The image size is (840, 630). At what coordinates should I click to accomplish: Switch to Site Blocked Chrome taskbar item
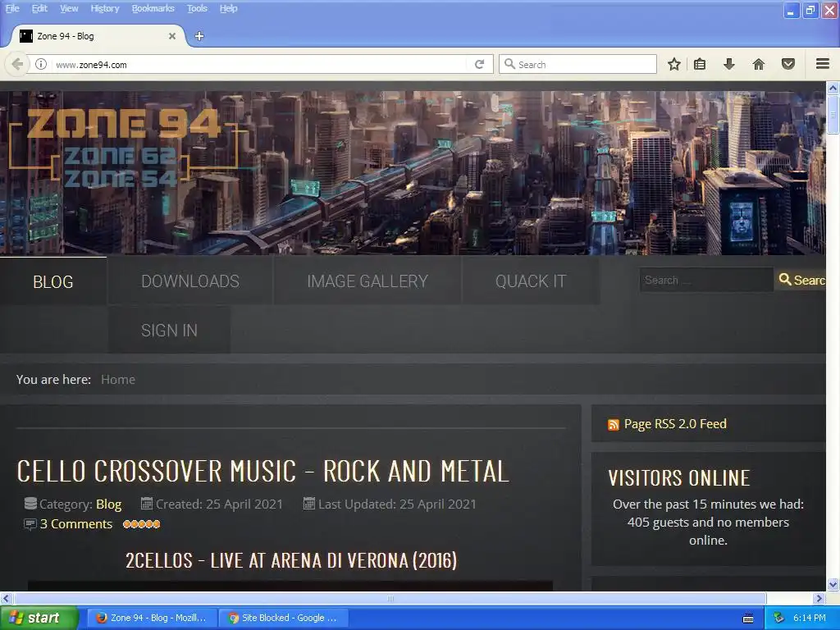click(x=283, y=618)
